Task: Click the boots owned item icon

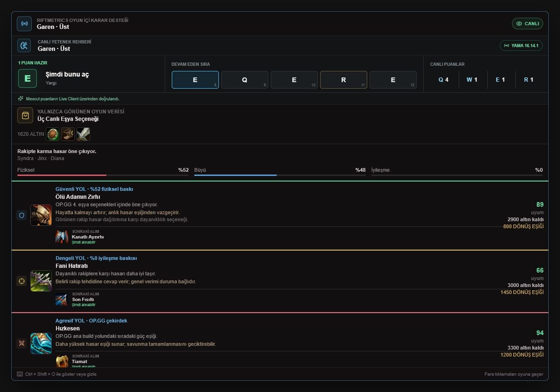Action: tap(68, 134)
